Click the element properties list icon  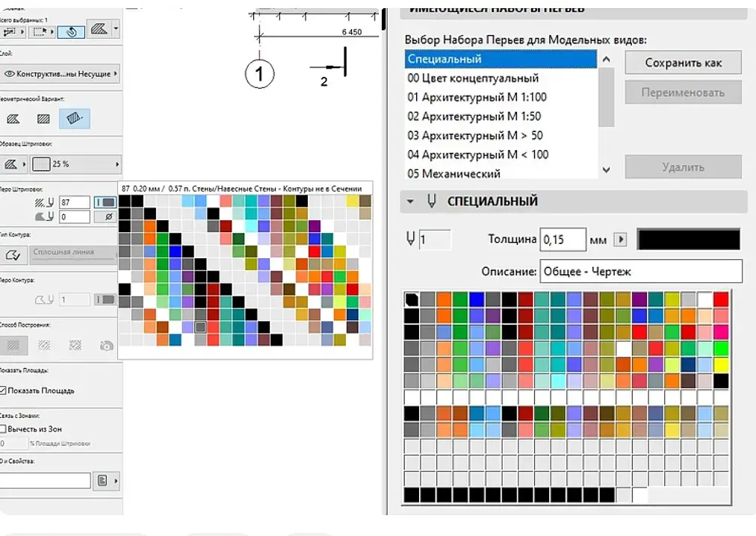point(102,481)
